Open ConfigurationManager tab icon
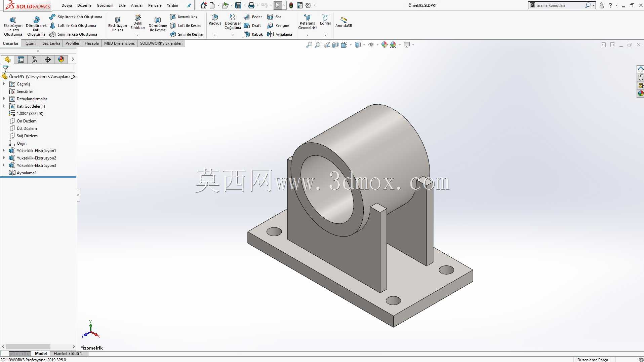Image resolution: width=644 pixels, height=362 pixels. pyautogui.click(x=34, y=60)
